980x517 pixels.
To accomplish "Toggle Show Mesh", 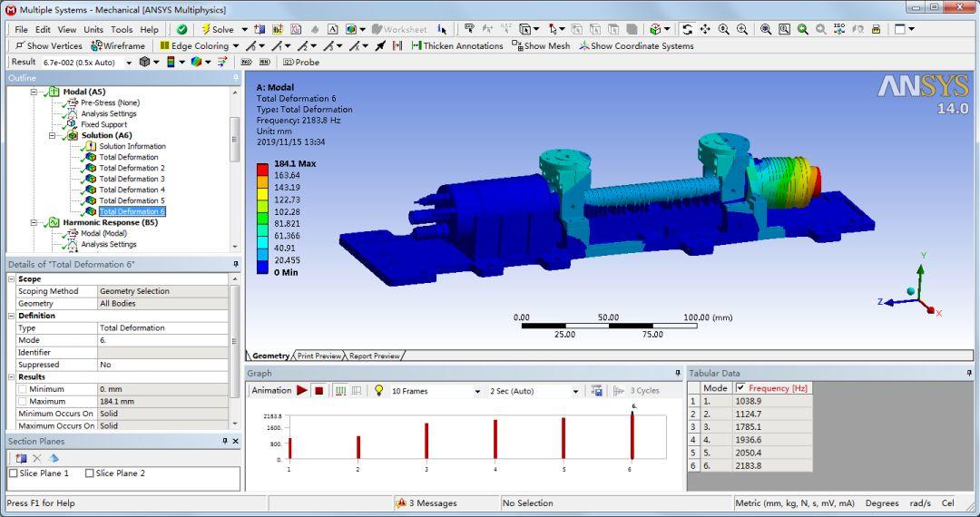I will pos(541,45).
